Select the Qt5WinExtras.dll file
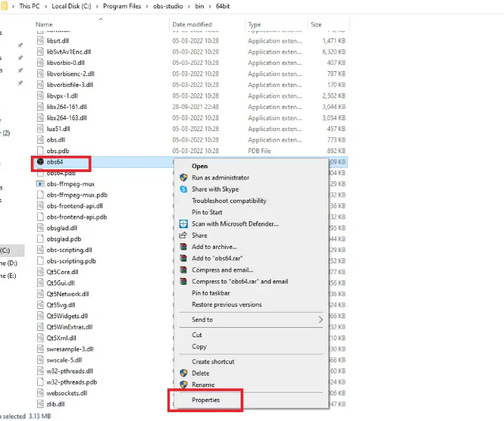 tap(69, 327)
